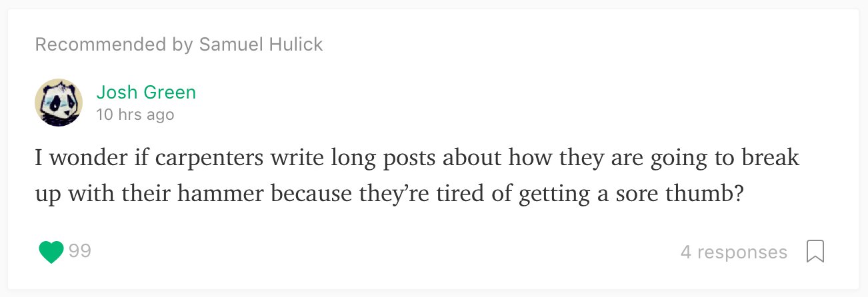Click the 'sore thumb' sentence line
The image size is (868, 297).
coord(389,194)
